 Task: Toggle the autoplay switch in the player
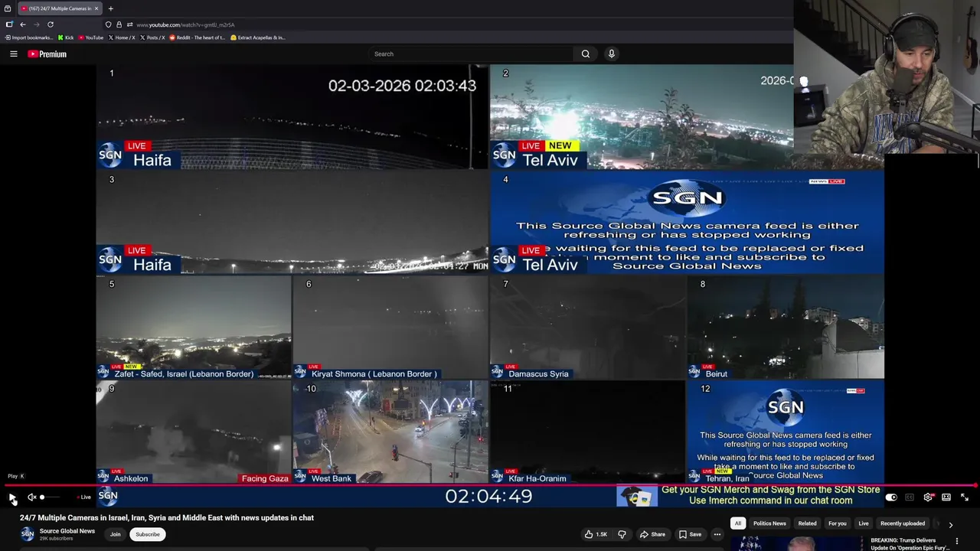(891, 497)
